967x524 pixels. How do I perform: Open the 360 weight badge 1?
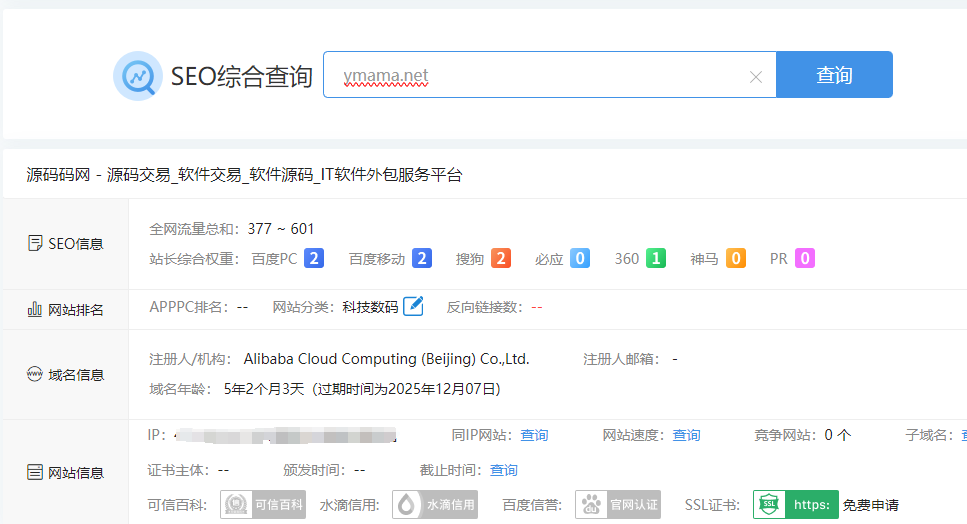[x=656, y=258]
